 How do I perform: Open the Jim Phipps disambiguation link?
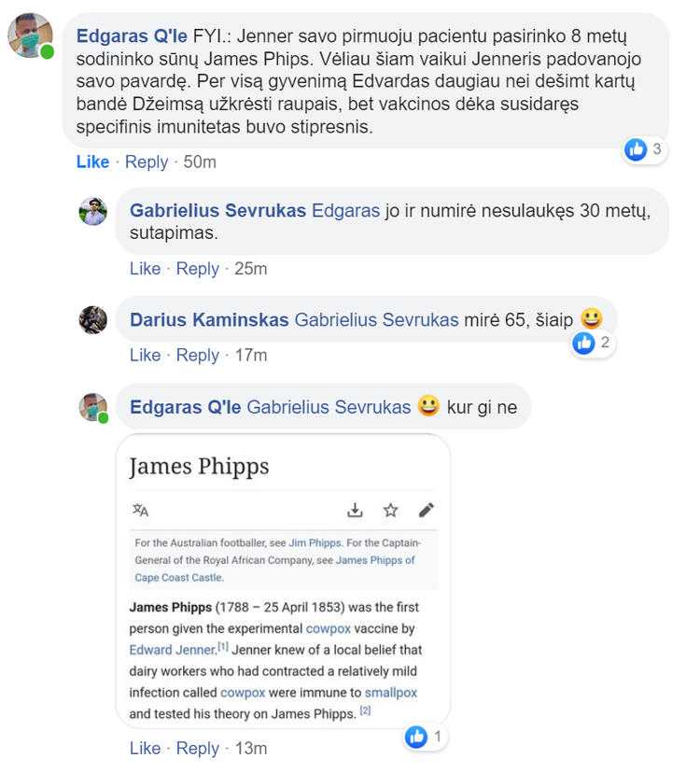click(x=315, y=543)
